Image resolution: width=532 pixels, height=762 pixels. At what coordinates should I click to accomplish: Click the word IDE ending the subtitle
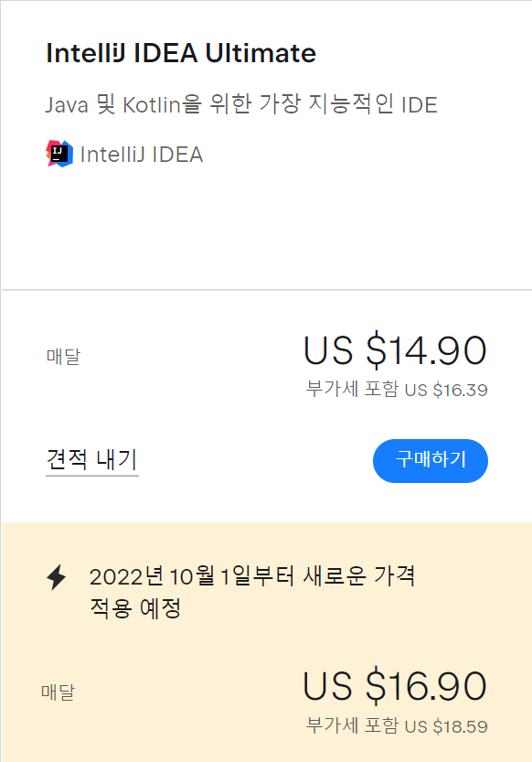420,105
